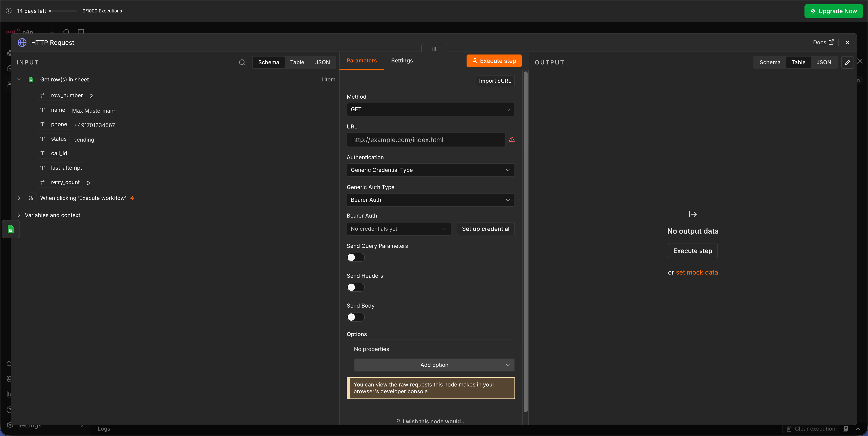Open the Generic Auth Type dropdown
868x436 pixels.
pos(430,200)
